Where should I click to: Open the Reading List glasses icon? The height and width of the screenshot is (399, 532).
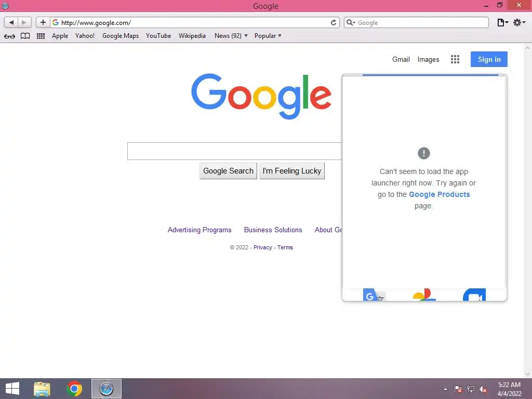click(9, 36)
